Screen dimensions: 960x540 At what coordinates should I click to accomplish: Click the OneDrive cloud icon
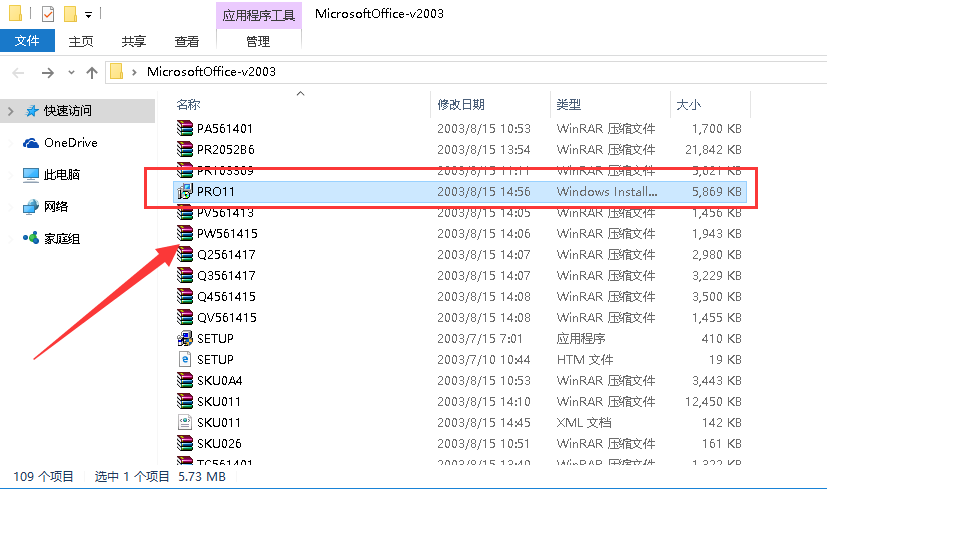(31, 143)
